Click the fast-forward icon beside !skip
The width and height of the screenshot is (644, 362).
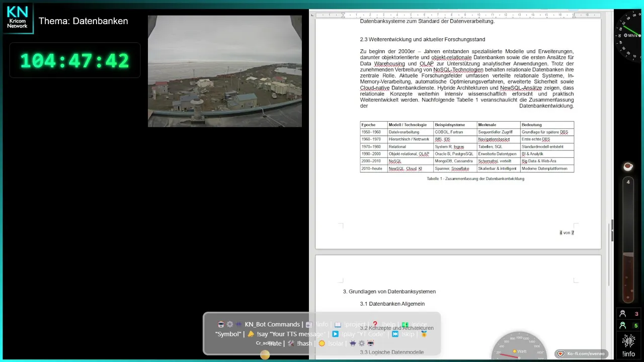395,334
